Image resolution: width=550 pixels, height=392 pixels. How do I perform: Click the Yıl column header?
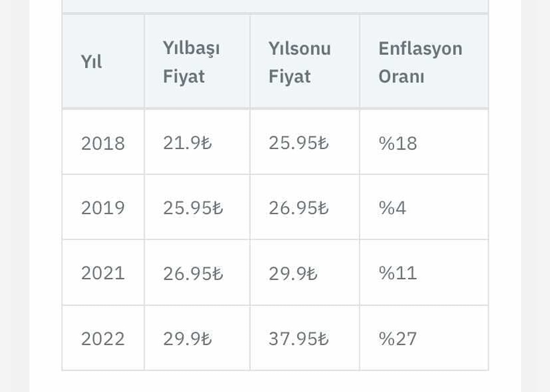pos(92,62)
